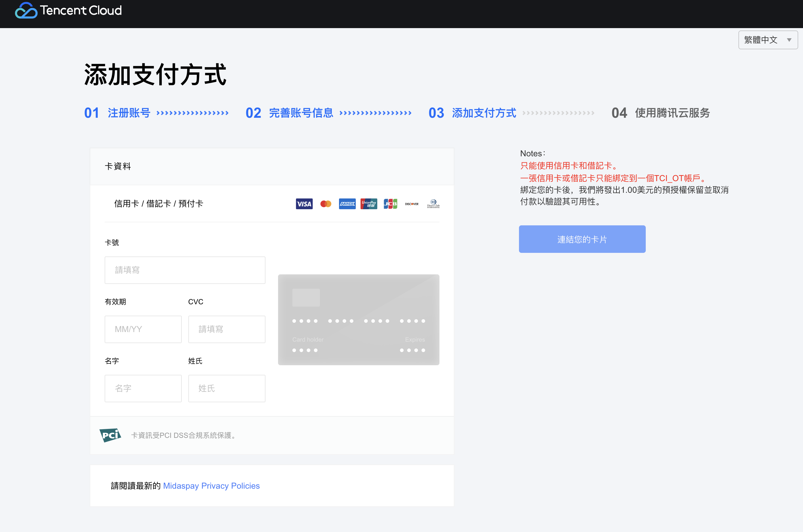Open the Midaspay Privacy Policies link
The height and width of the screenshot is (532, 803).
(211, 486)
